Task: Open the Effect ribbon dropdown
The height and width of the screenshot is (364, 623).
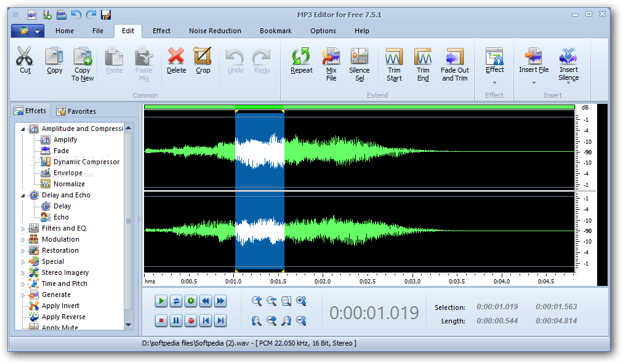Action: click(495, 83)
